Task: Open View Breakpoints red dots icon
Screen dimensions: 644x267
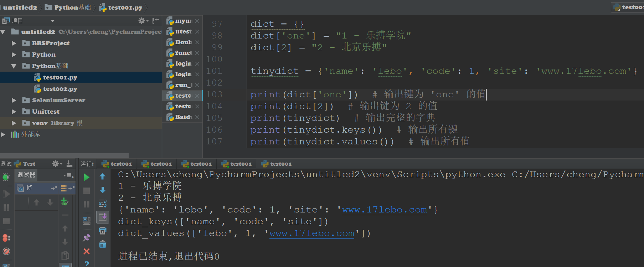Action: click(x=6, y=238)
